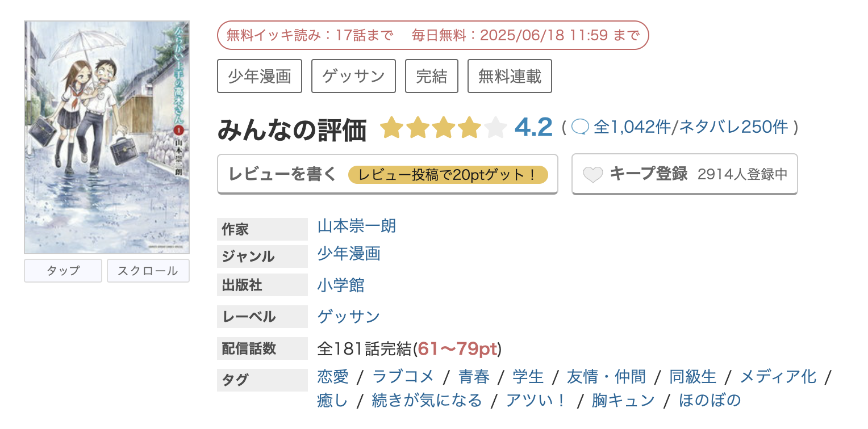Select the 少年漫画 category badge
868x429 pixels.
pos(259,75)
